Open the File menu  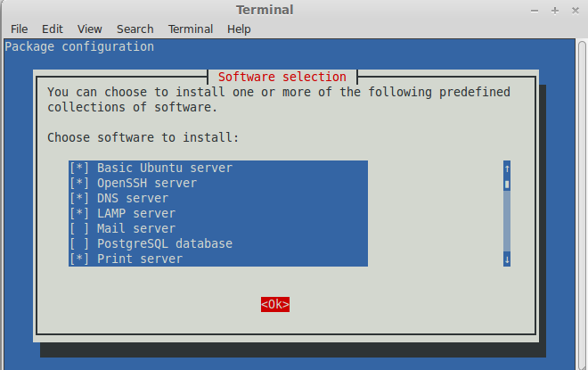[x=19, y=29]
